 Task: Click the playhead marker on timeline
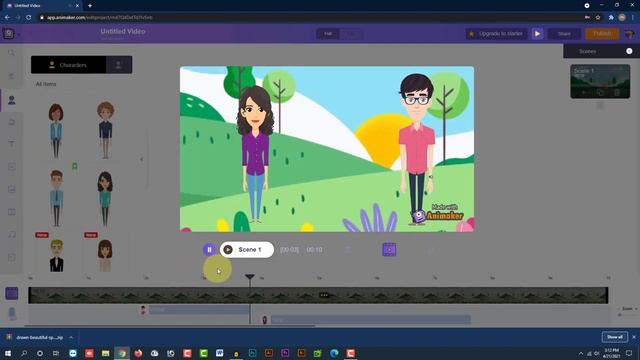click(x=250, y=277)
